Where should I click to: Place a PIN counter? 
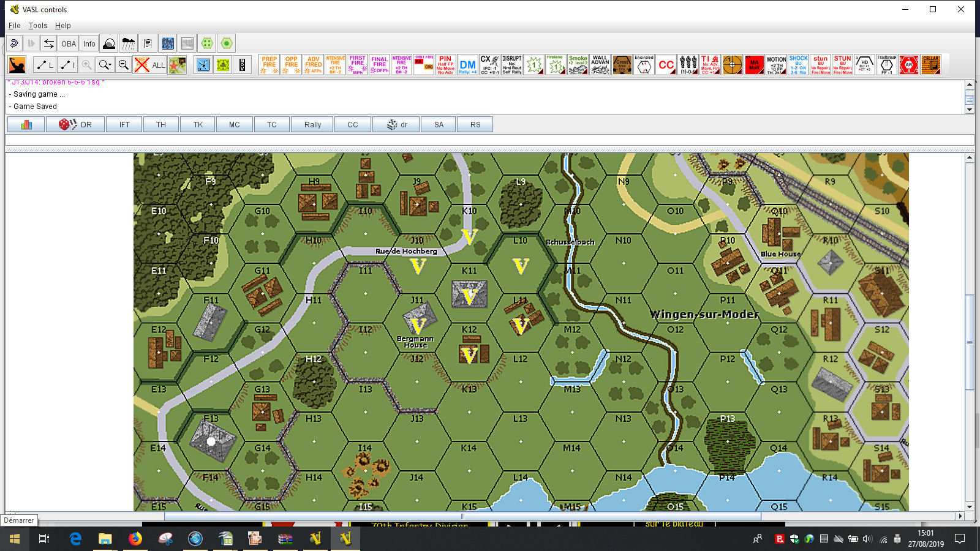pos(445,65)
